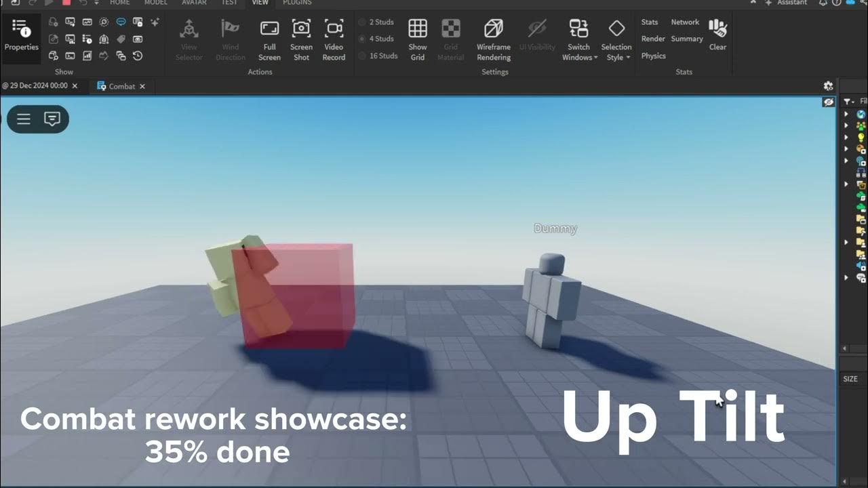Click the overlapping windows icon in Show group

tap(121, 56)
